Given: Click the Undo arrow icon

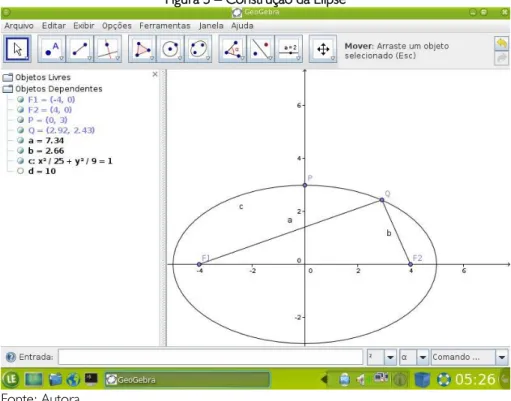Looking at the screenshot, I should coord(501,43).
